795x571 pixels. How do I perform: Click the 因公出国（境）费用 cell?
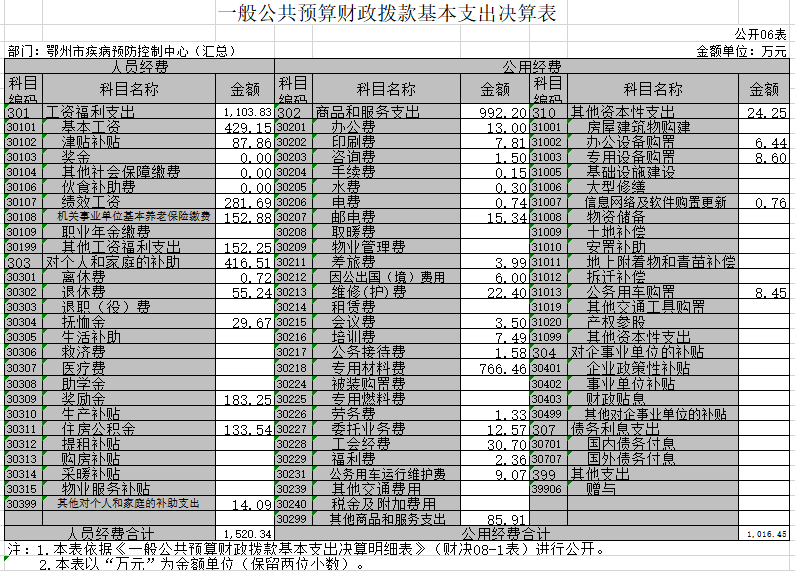387,277
